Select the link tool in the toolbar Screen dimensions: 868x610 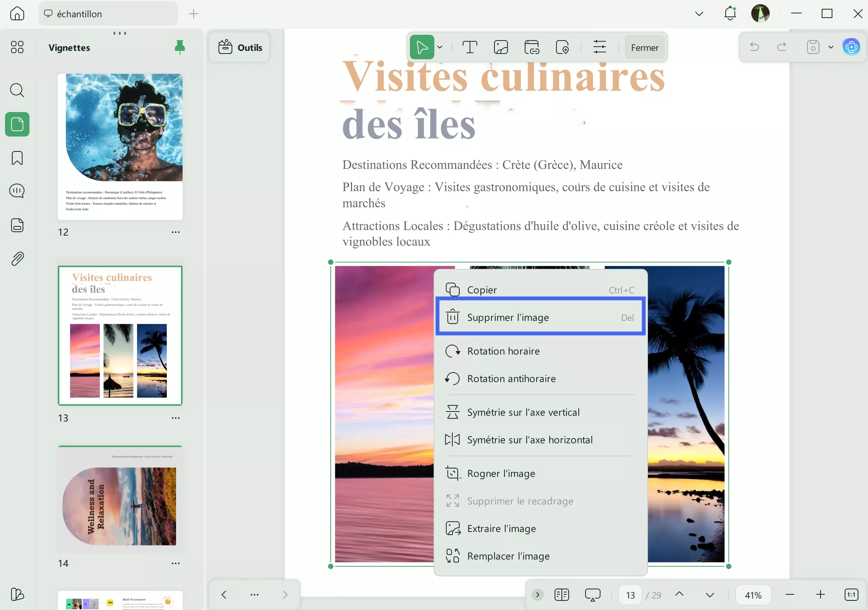532,47
